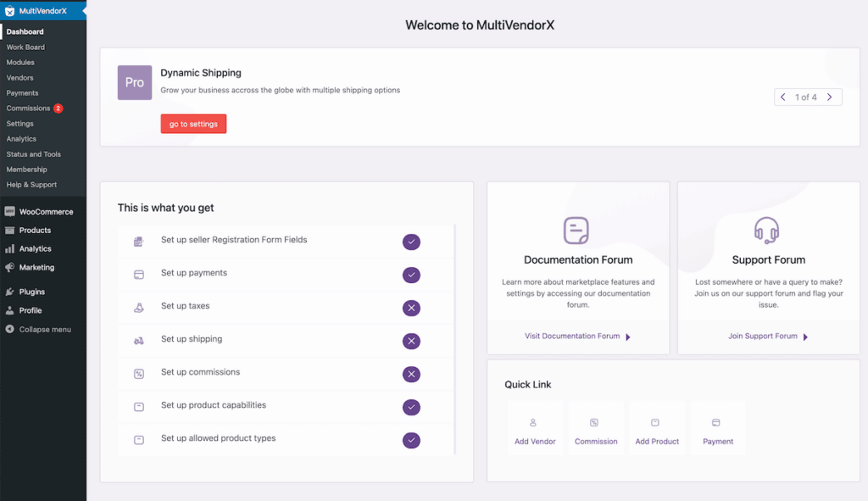Screen dimensions: 868x501
Task: Click the previous arrow on the Pro carousel
Action: pos(783,97)
